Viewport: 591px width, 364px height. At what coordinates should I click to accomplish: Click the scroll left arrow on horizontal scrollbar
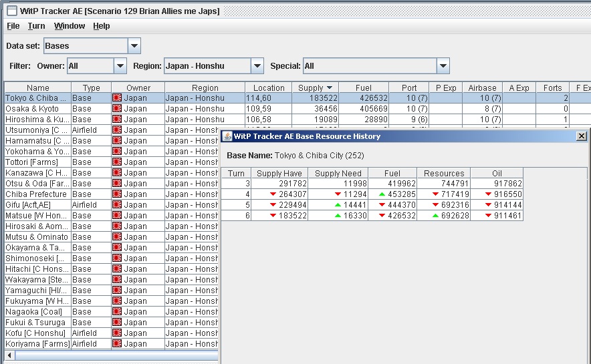click(x=9, y=355)
